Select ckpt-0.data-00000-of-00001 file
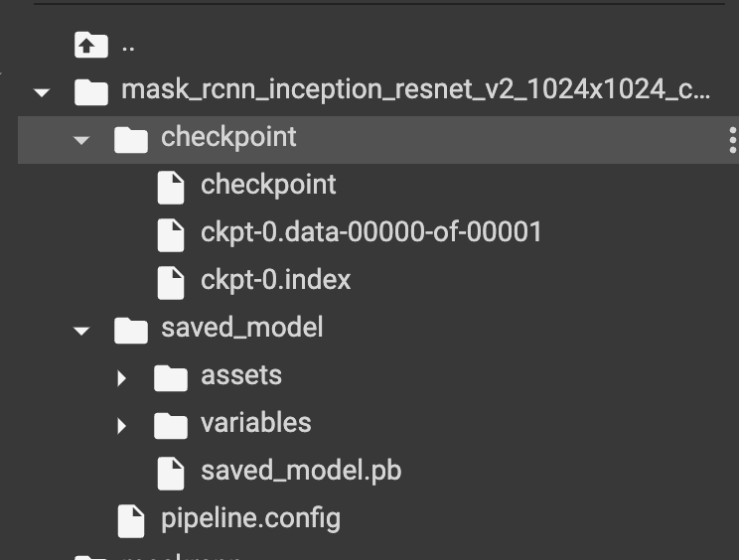 (x=371, y=232)
